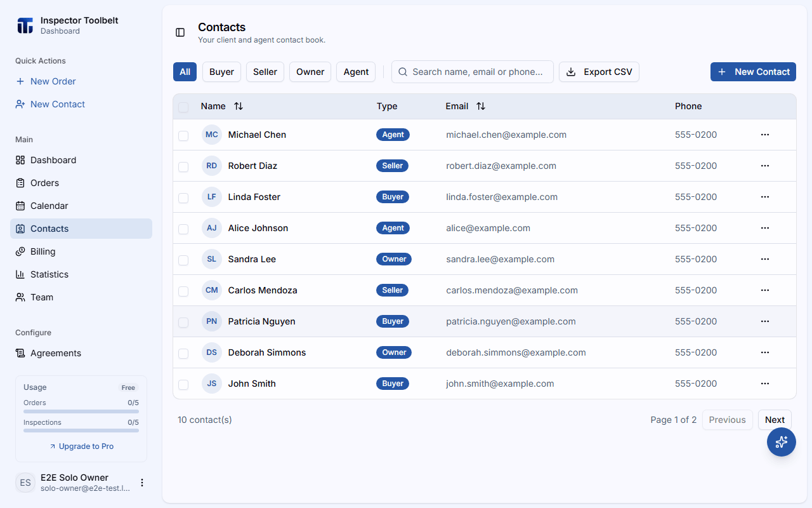Click the DS avatar for Deborah Simmons
The width and height of the screenshot is (812, 508).
click(x=212, y=352)
